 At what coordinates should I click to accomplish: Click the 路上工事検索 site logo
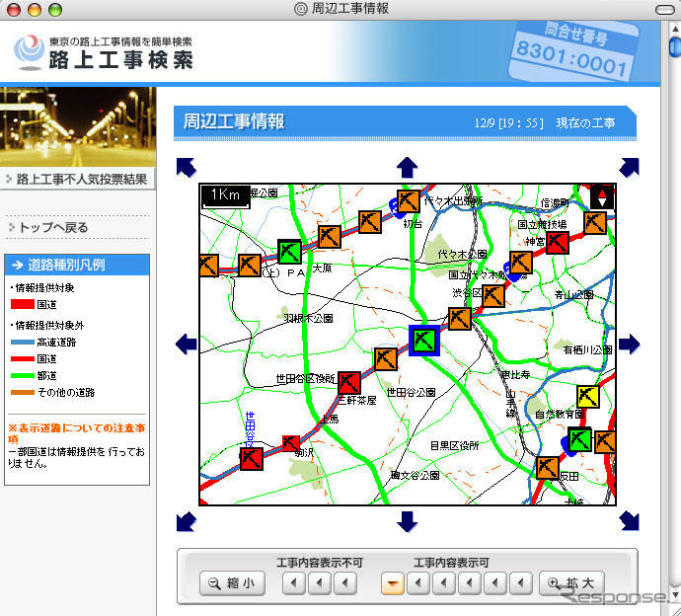pos(104,53)
